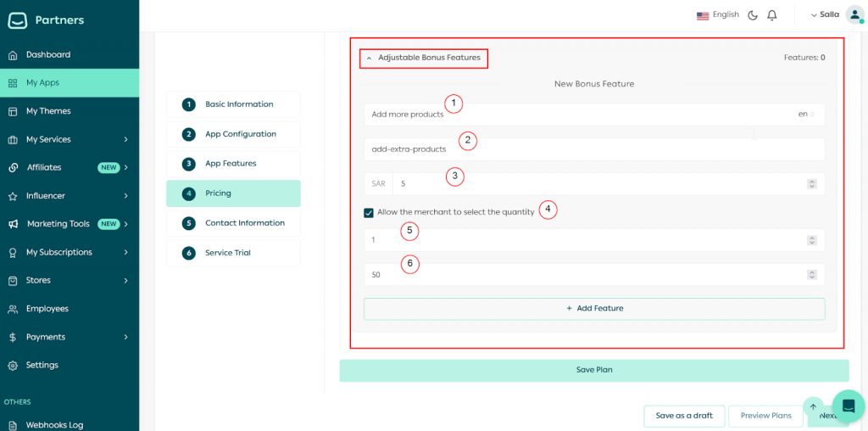Click Save as a draft button

tap(684, 416)
